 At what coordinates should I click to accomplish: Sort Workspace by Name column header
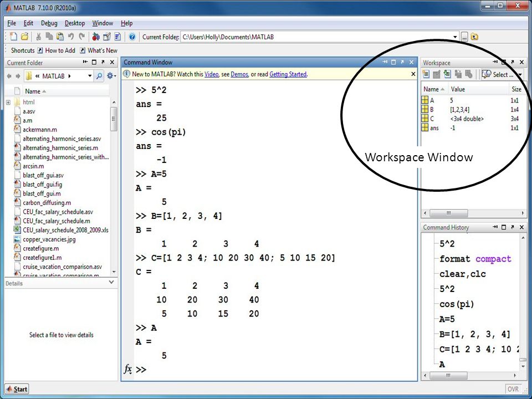click(434, 89)
